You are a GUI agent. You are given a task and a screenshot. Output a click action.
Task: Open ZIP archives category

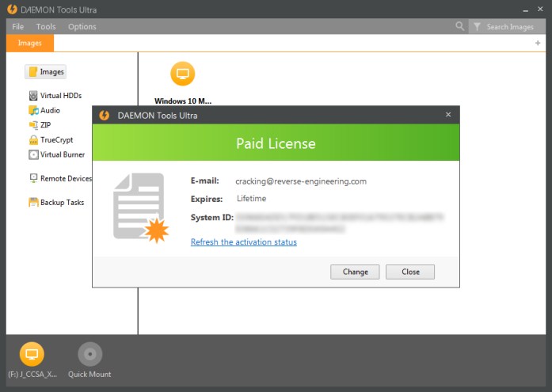tap(40, 125)
